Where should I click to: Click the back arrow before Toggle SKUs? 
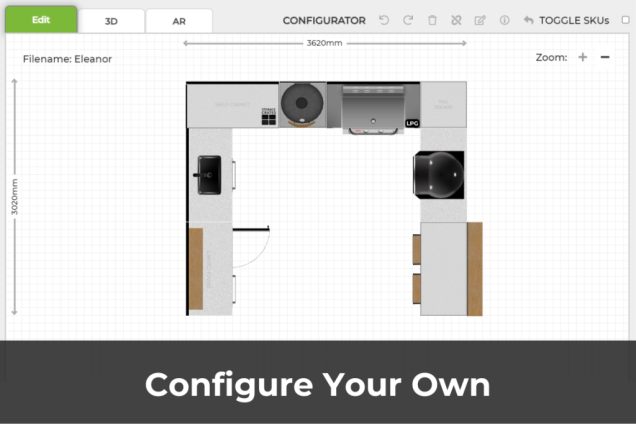pos(528,20)
